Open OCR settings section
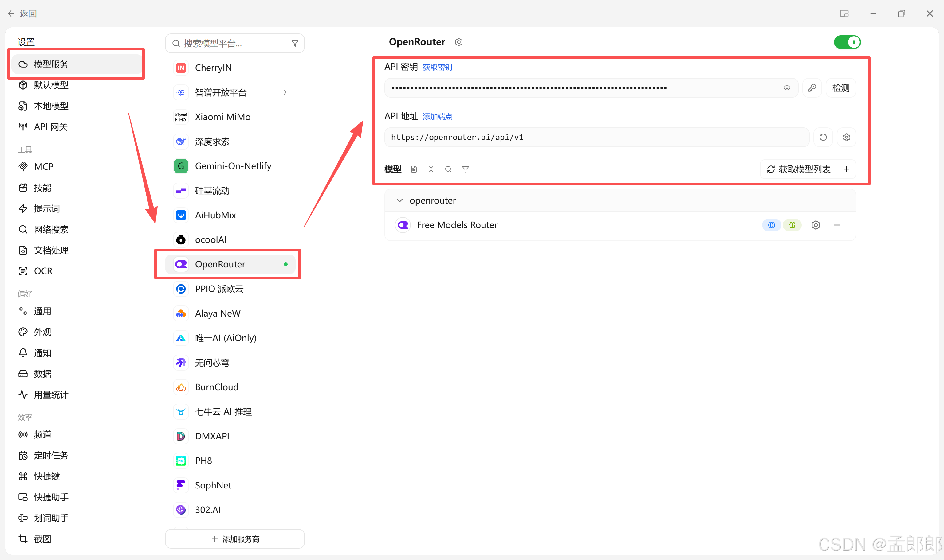The width and height of the screenshot is (944, 560). pyautogui.click(x=77, y=271)
